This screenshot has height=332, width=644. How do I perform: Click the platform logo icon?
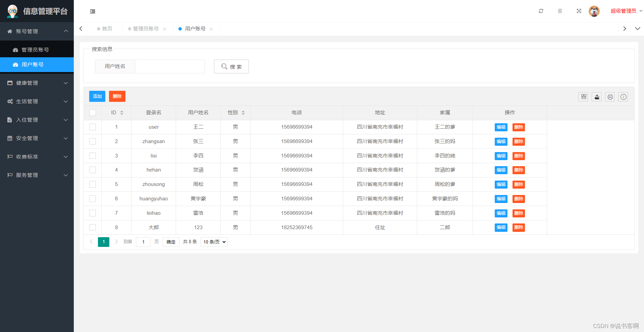tap(13, 11)
